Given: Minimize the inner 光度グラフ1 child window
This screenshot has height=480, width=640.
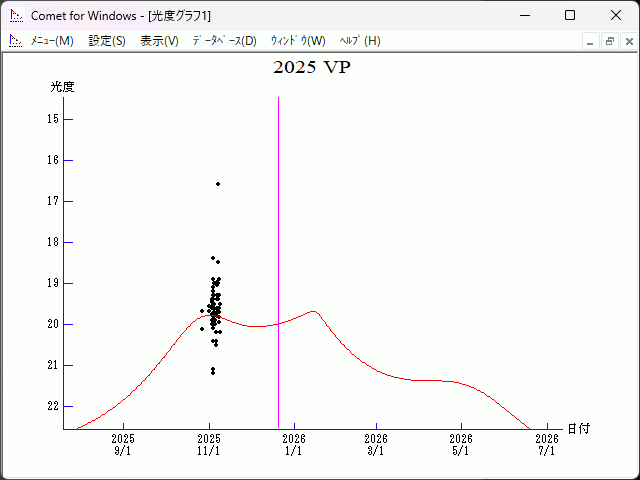Looking at the screenshot, I should pos(590,42).
